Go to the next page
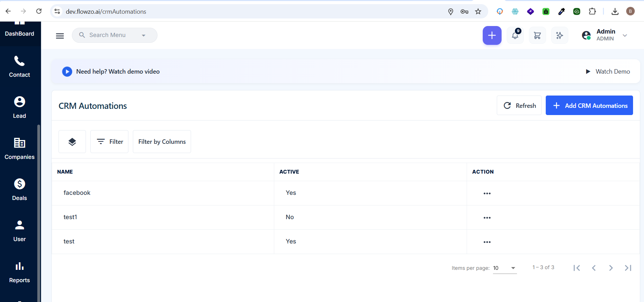Screen dimensions: 644x302 coord(611,268)
